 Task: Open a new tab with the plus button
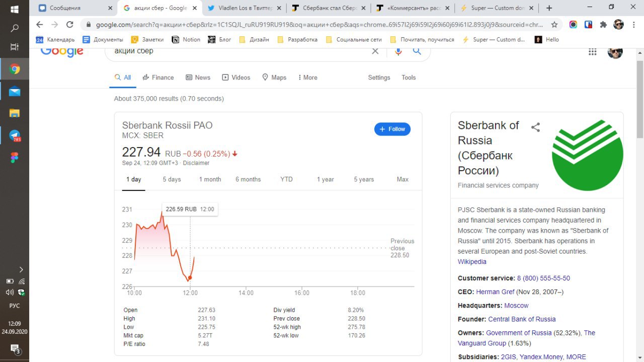(x=549, y=8)
